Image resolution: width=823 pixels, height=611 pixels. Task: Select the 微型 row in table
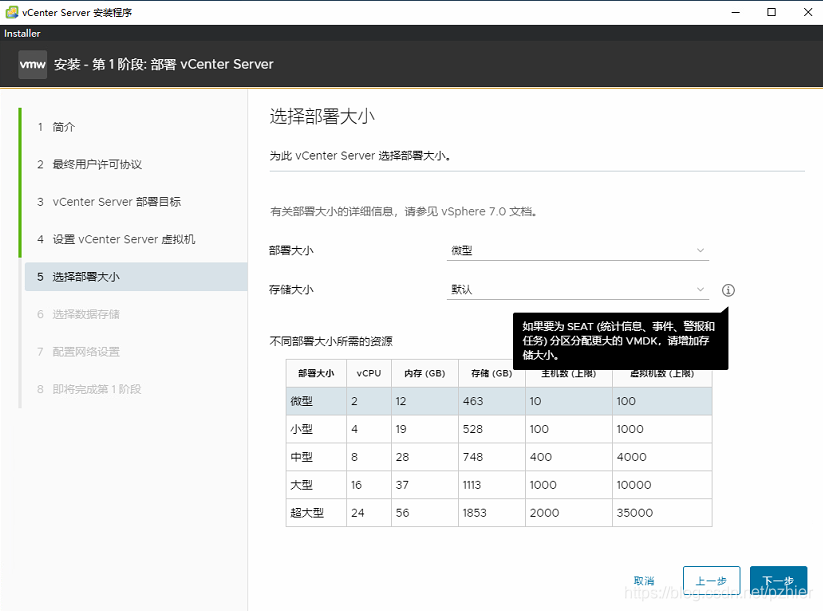point(499,401)
